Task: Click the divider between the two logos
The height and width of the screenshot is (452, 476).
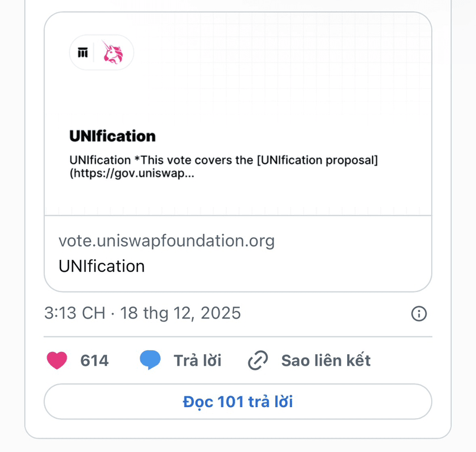Action: click(x=94, y=53)
